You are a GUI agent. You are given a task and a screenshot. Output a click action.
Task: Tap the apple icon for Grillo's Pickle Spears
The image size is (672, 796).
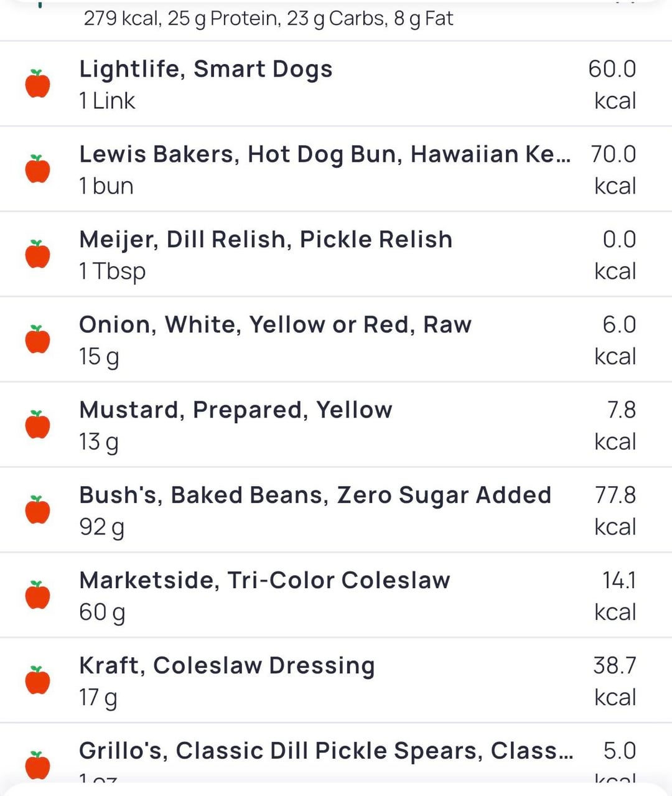tap(37, 765)
